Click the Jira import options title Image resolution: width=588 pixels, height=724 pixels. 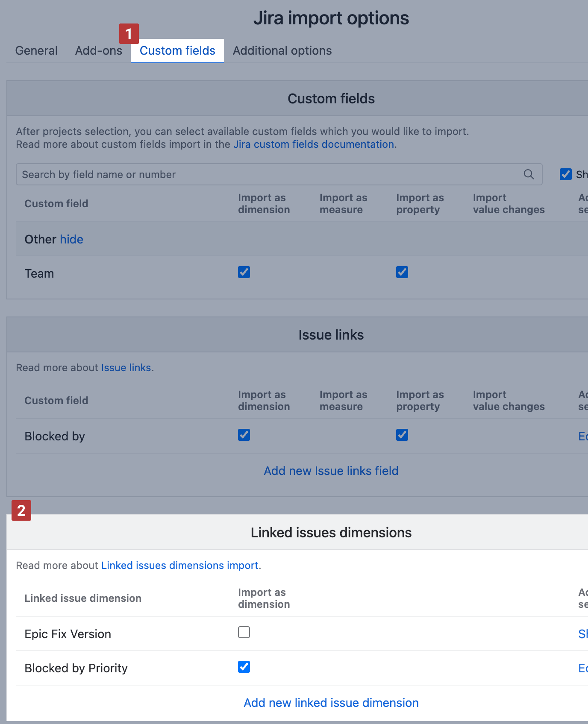point(331,18)
